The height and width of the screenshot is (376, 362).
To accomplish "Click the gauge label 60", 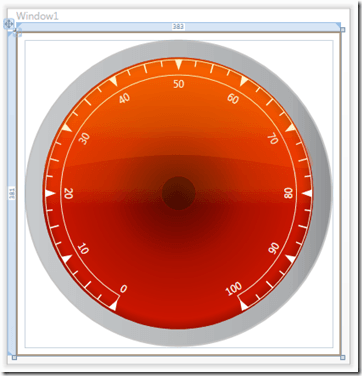I will [x=233, y=99].
